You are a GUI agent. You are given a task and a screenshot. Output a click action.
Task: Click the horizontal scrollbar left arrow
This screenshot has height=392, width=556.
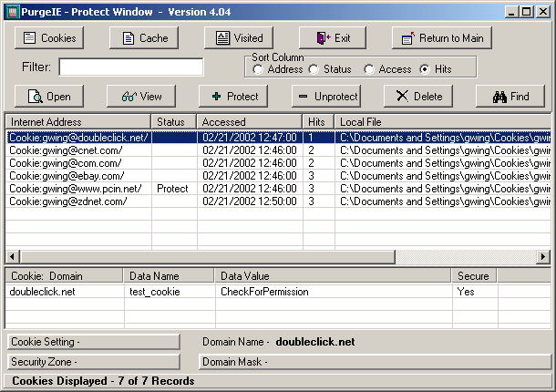click(13, 256)
